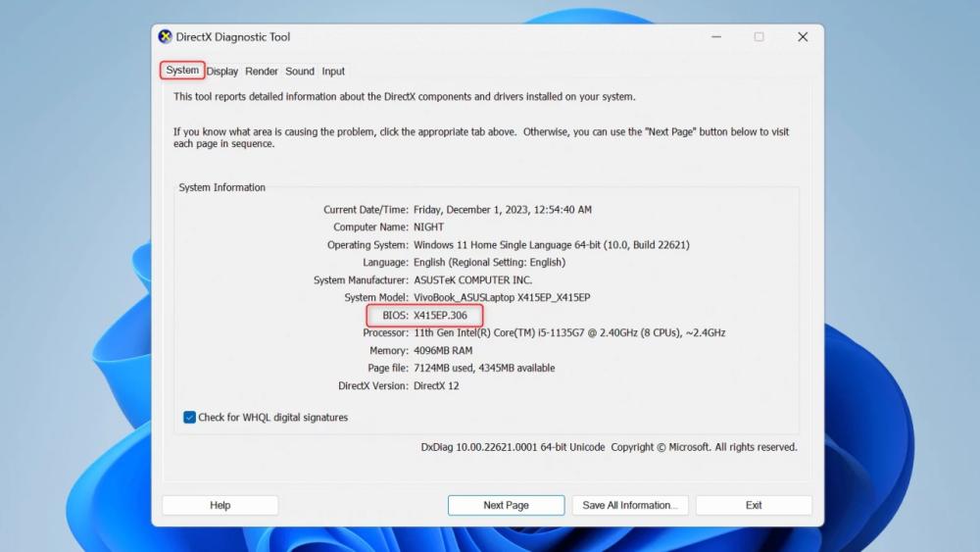The height and width of the screenshot is (552, 980).
Task: Click the 4096MB RAM memory value
Action: tap(443, 351)
